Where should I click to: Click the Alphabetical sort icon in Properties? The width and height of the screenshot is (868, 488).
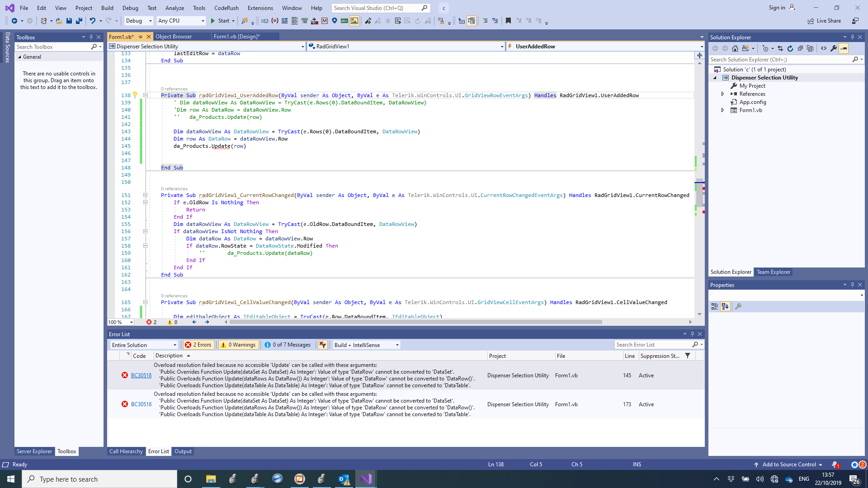pos(725,306)
